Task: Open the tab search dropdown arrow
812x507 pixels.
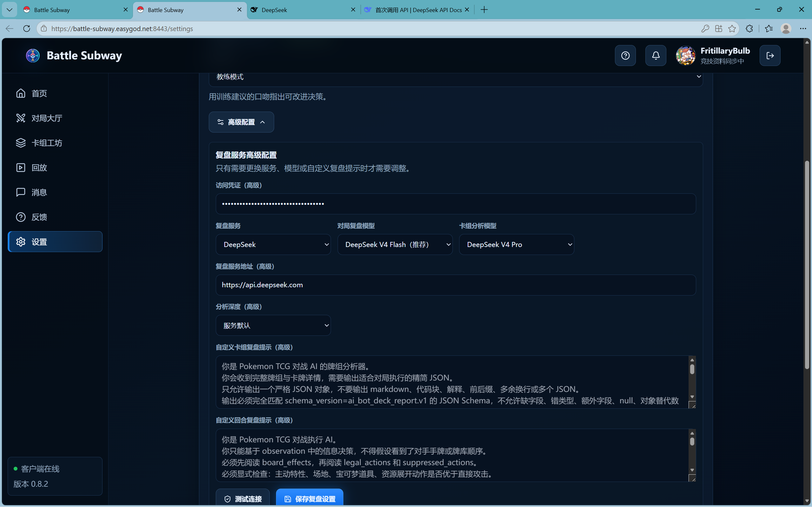Action: pyautogui.click(x=10, y=10)
